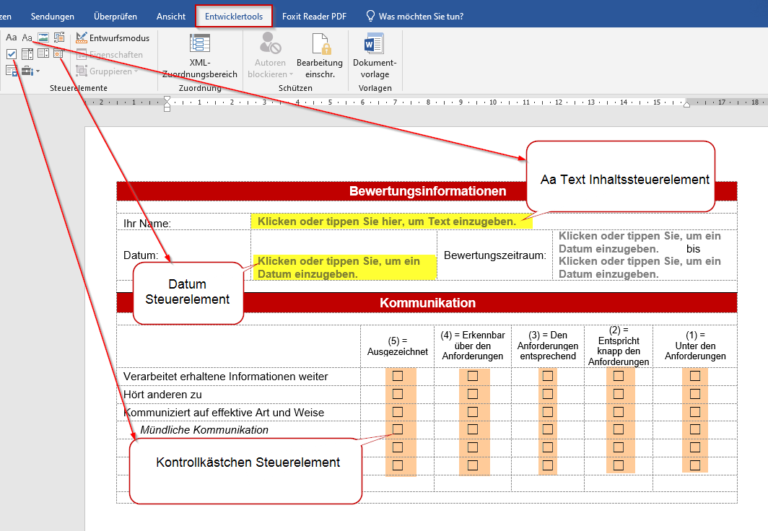The width and height of the screenshot is (768, 531).
Task: Check 'Unter den Anforderungen' for 'Kommuniziert auf effektive Art'
Action: tap(695, 411)
